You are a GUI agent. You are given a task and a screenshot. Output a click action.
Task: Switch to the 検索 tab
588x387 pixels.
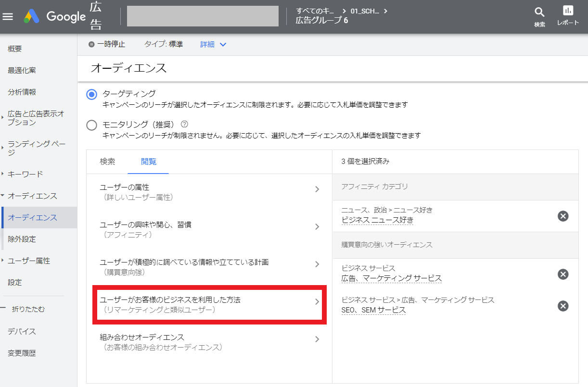point(107,162)
